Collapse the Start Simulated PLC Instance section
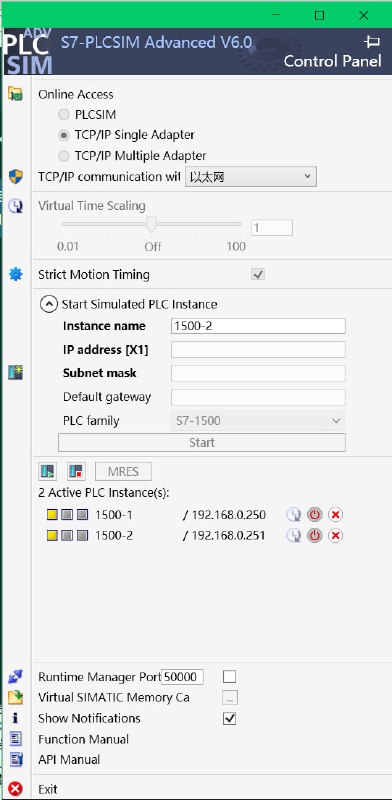This screenshot has height=800, width=392. tap(48, 305)
